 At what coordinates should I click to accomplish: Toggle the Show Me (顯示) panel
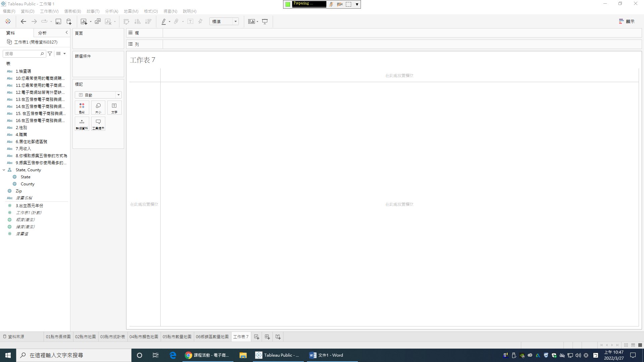627,21
